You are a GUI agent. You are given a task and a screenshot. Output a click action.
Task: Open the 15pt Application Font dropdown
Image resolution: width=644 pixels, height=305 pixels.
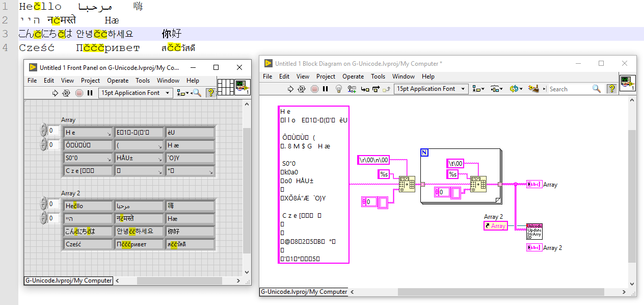tap(431, 89)
